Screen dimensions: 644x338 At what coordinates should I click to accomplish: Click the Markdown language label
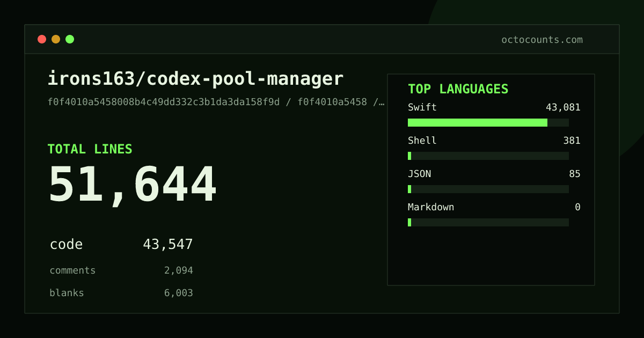point(431,207)
